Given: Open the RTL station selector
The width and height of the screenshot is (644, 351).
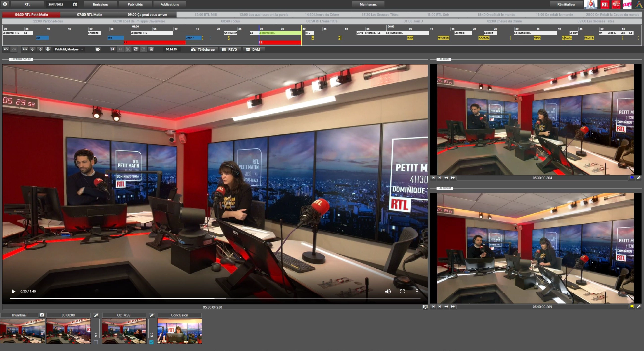Looking at the screenshot, I should point(27,4).
